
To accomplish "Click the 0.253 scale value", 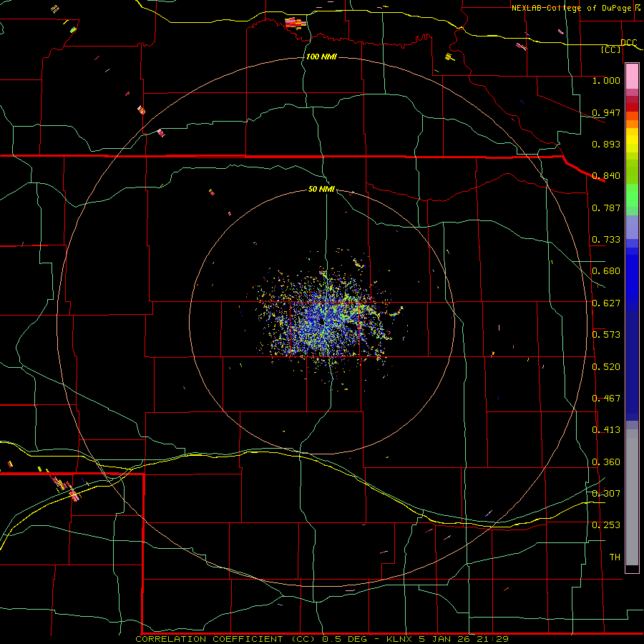I will (606, 525).
